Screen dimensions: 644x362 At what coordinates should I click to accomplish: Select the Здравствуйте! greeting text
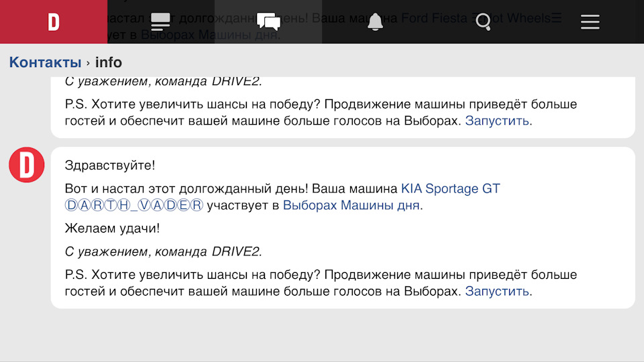(109, 166)
